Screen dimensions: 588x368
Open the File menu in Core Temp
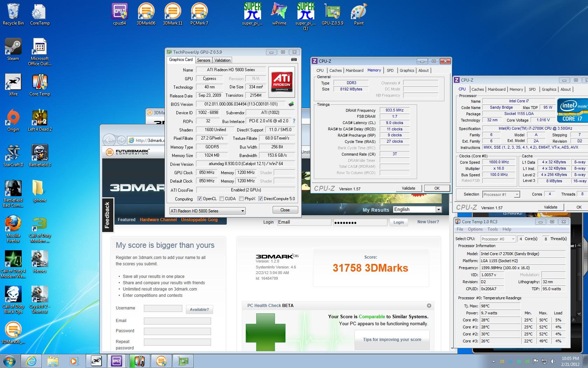click(460, 229)
